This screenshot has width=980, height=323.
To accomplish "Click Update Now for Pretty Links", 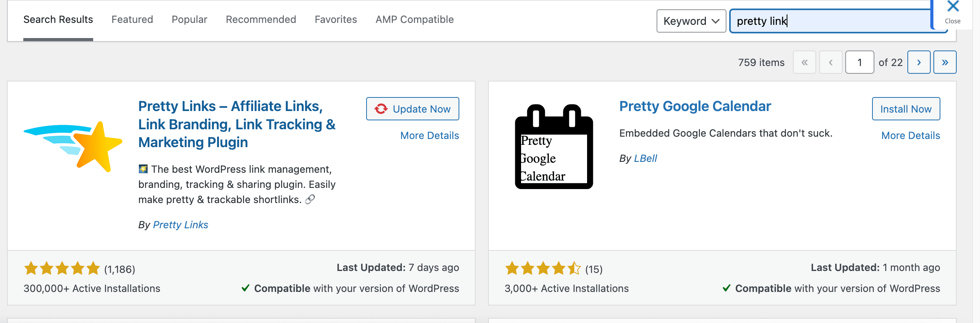I will click(x=413, y=109).
